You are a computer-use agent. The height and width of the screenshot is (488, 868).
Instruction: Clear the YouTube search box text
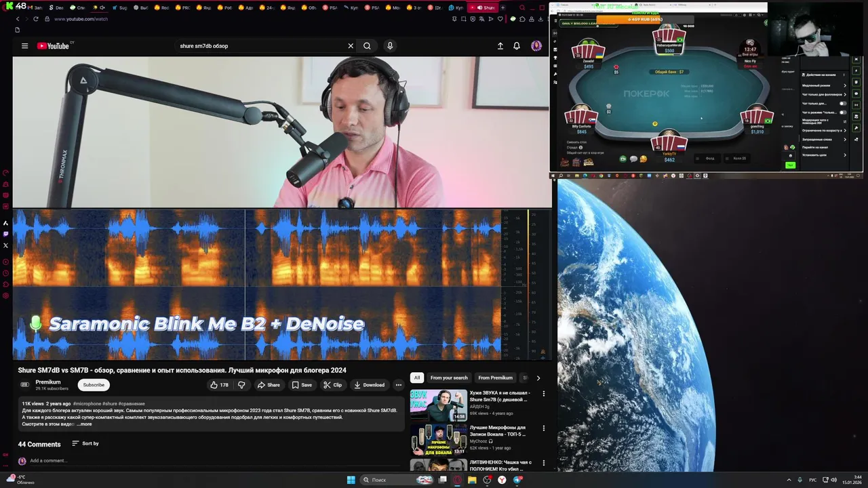[351, 46]
